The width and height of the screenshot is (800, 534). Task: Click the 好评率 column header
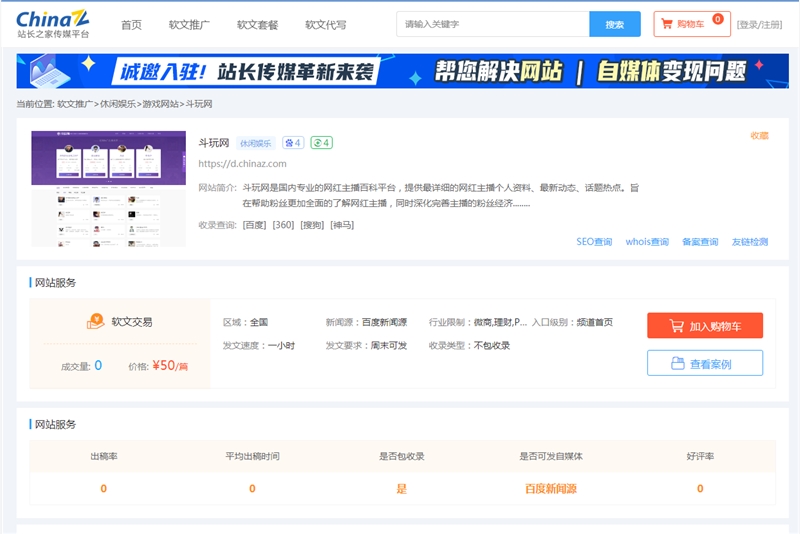coord(700,456)
